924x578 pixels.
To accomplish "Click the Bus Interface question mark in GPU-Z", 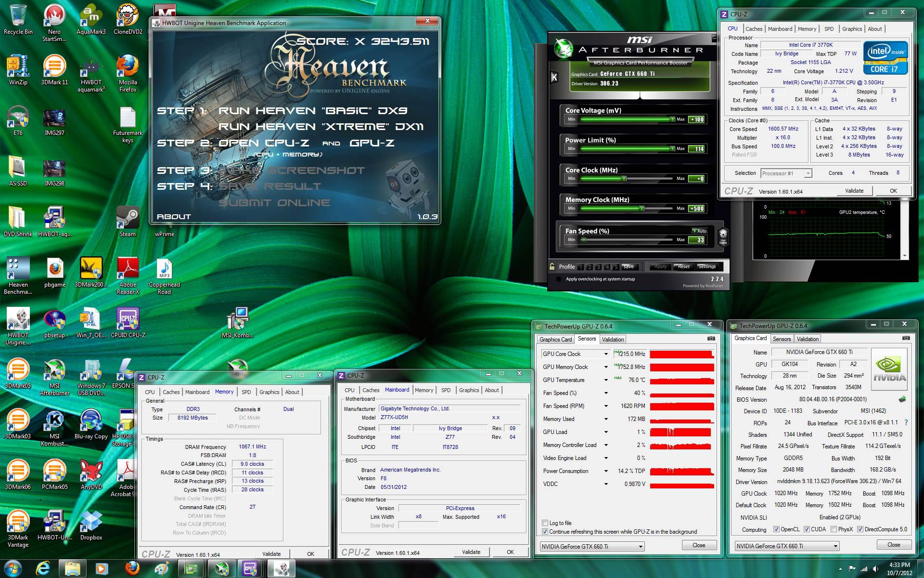I will click(906, 422).
